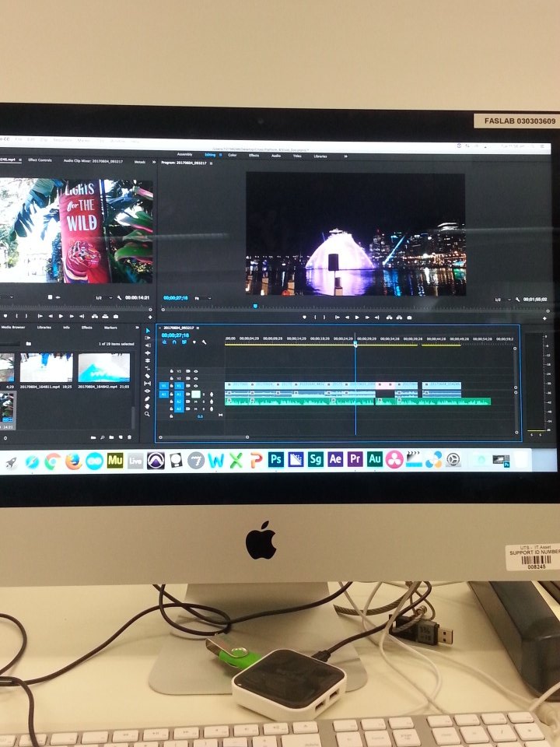
Task: Export frame from Source monitor camera icon
Action: coord(116,317)
